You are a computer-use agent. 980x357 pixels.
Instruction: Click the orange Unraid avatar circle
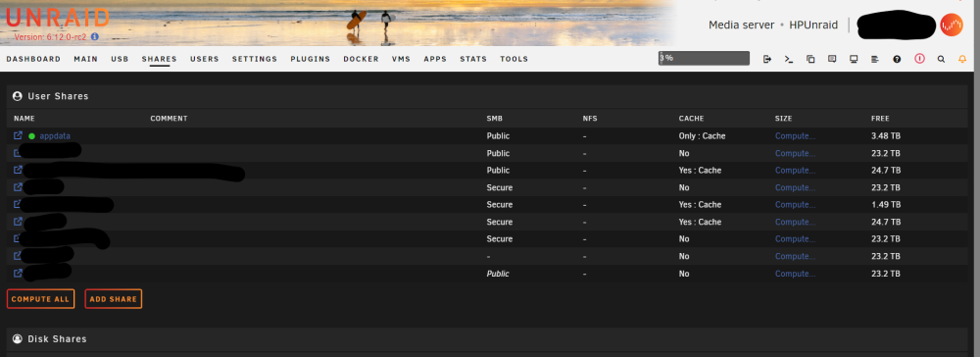pyautogui.click(x=952, y=25)
